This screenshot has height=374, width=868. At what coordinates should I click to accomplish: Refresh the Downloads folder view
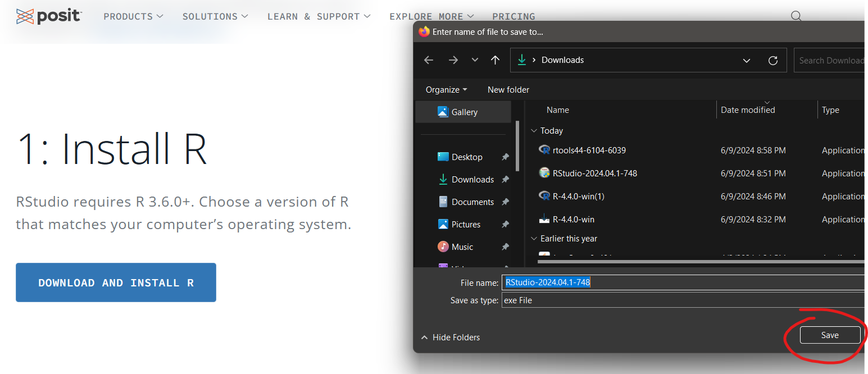click(773, 60)
